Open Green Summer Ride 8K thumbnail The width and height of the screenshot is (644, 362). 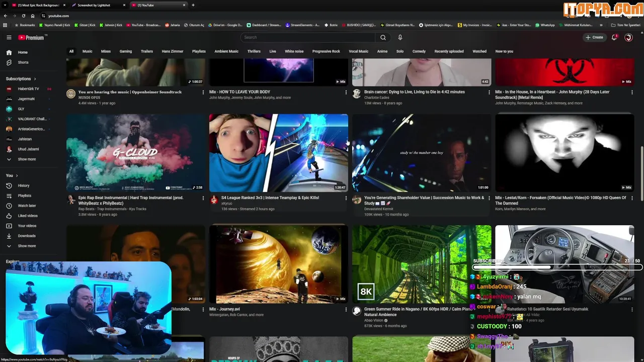click(x=422, y=264)
